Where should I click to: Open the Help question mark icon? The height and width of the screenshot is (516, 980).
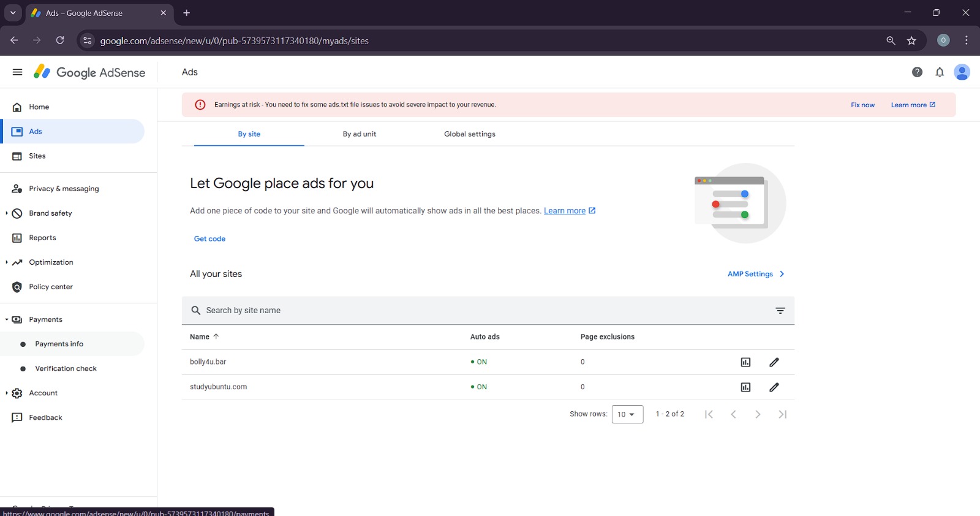click(917, 72)
